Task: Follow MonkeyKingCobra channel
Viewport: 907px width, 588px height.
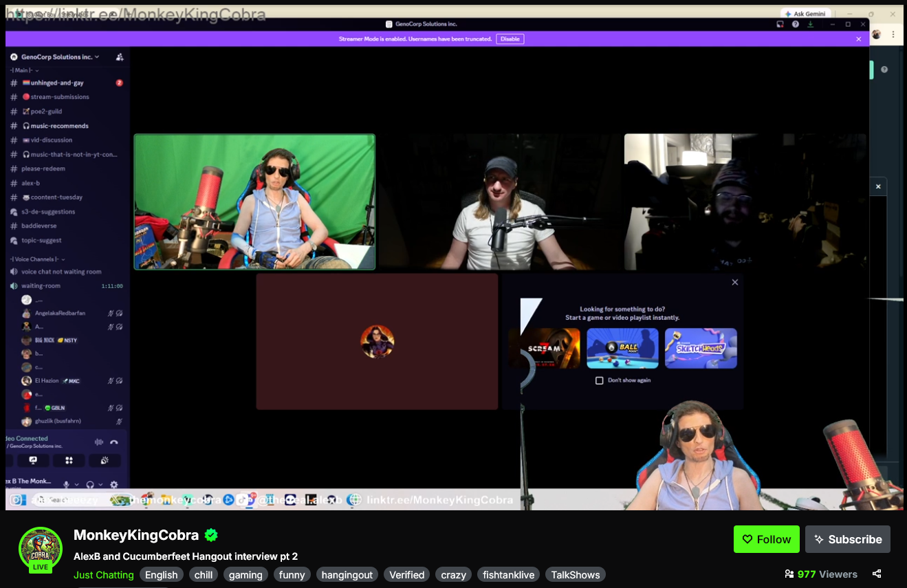Action: pos(767,539)
